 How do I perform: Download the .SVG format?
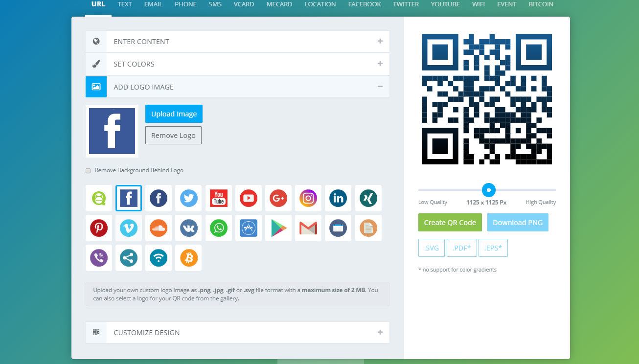[x=432, y=248]
